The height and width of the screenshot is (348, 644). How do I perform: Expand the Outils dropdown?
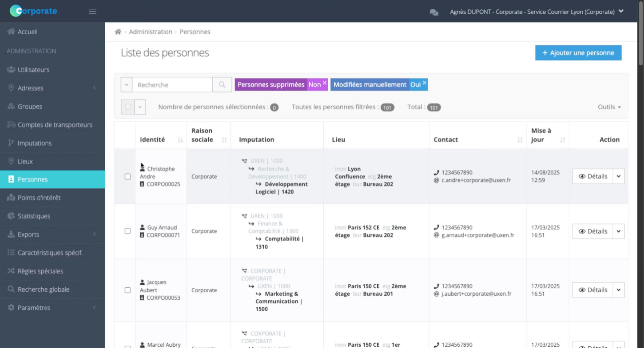tap(609, 107)
